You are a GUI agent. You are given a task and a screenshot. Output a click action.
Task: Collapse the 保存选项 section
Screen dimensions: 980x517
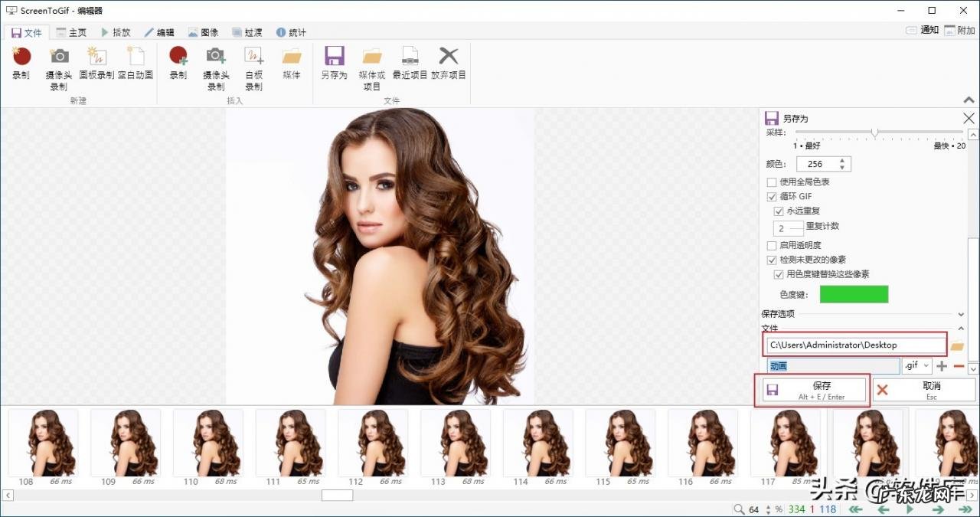961,314
